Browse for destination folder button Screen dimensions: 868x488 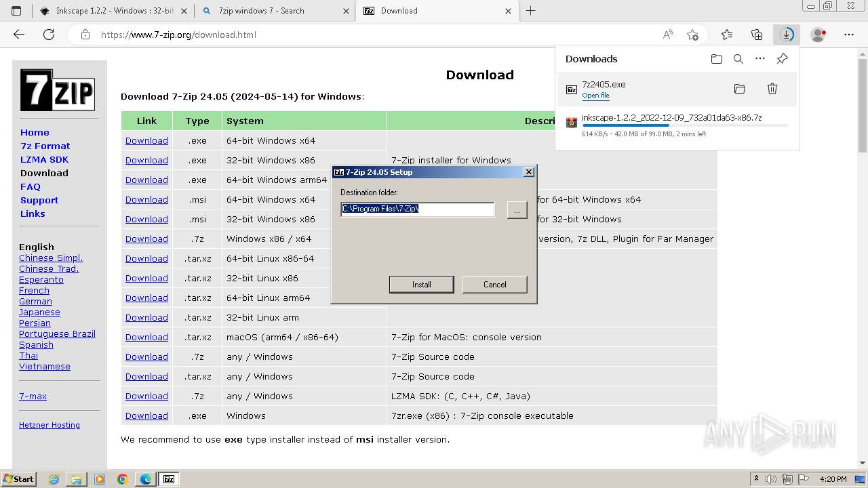pyautogui.click(x=517, y=210)
